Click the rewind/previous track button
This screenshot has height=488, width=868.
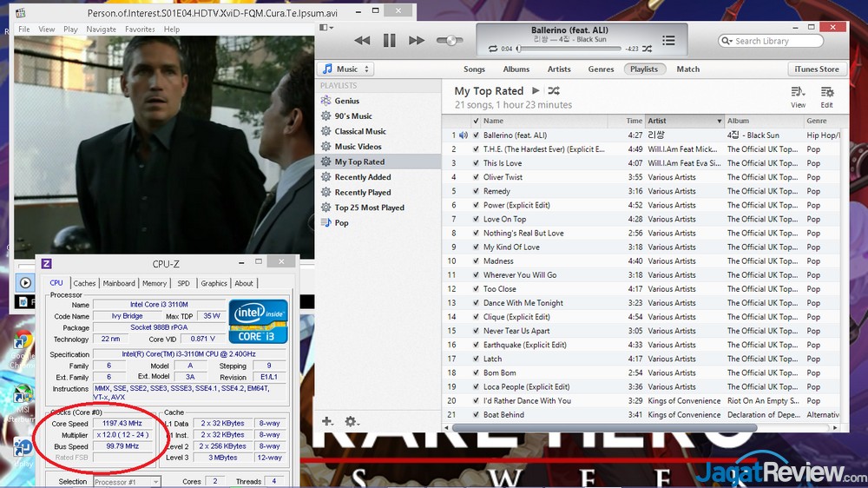click(362, 41)
